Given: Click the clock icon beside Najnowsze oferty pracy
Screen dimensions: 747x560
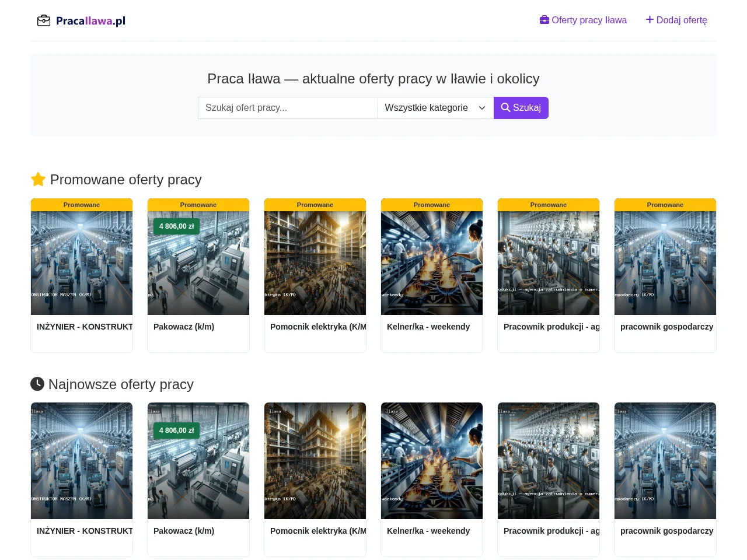Looking at the screenshot, I should click(37, 384).
